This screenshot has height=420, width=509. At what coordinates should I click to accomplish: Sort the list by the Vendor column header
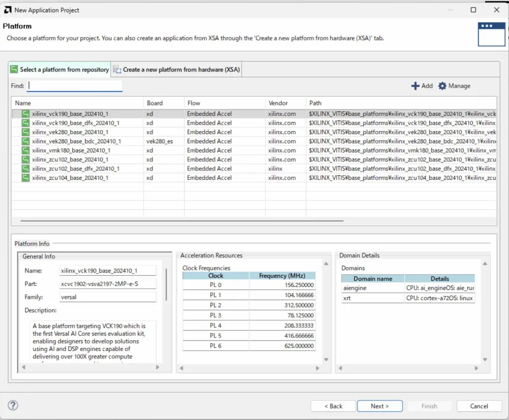tap(278, 103)
